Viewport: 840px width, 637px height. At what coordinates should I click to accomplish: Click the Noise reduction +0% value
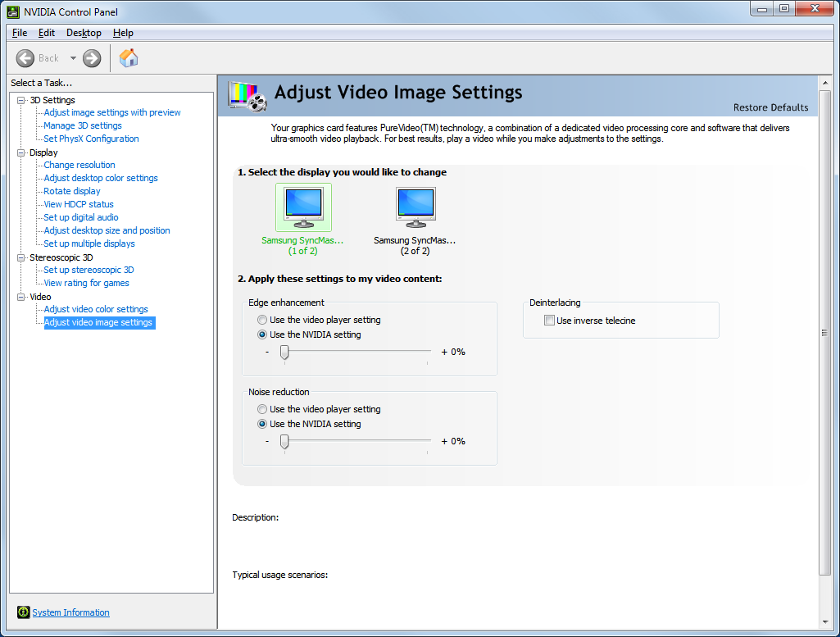(x=453, y=441)
